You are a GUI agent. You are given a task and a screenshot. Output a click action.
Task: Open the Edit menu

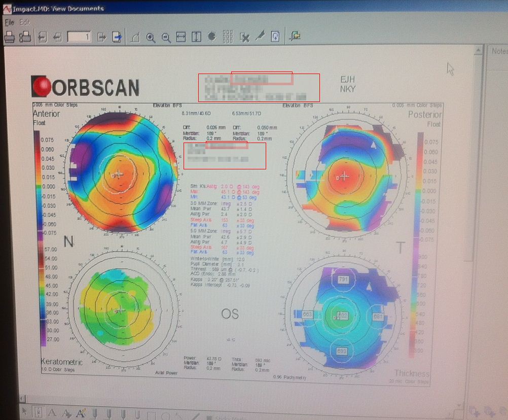[x=25, y=23]
